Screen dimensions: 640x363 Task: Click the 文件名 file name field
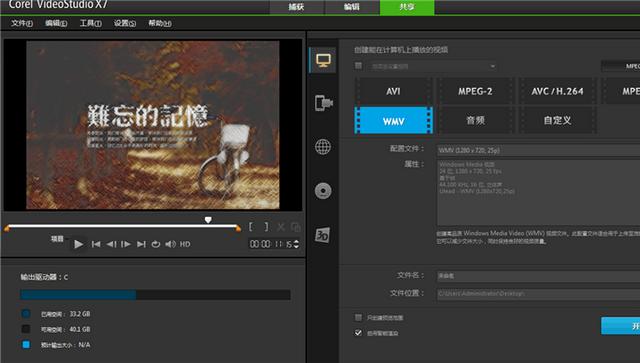[x=538, y=276]
